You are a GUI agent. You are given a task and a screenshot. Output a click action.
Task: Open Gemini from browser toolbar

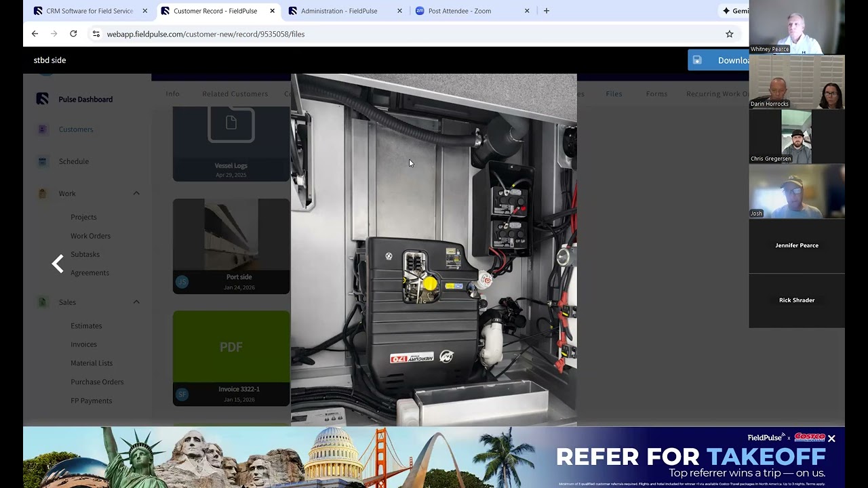[735, 11]
